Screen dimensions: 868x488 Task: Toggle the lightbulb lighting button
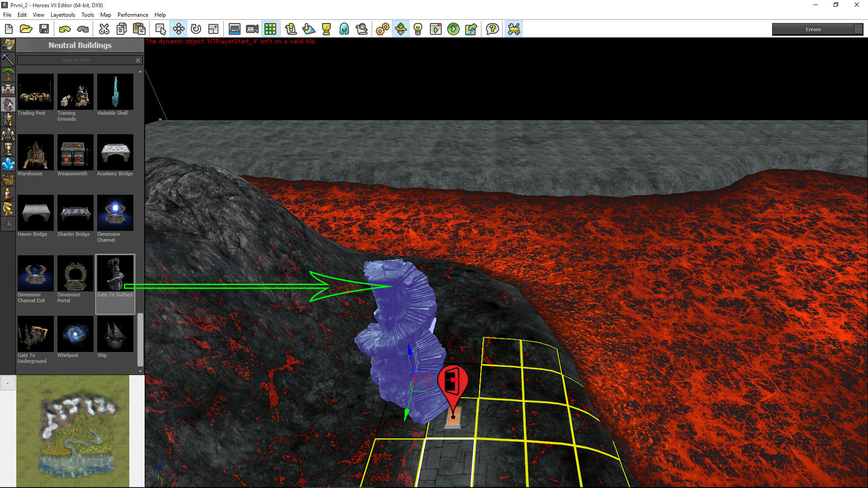pyautogui.click(x=418, y=29)
